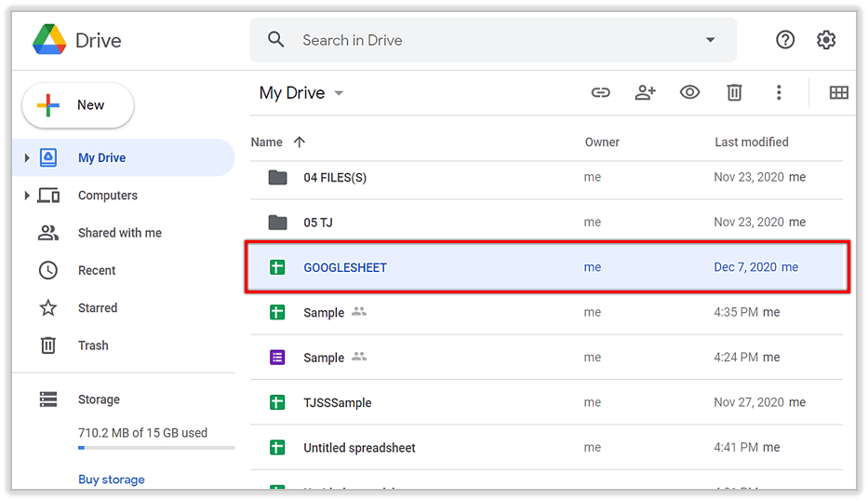Open the Help question mark icon
868x501 pixels.
(785, 40)
